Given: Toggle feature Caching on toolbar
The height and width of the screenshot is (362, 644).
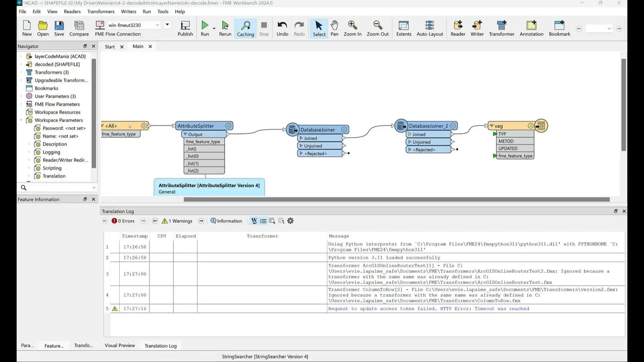Looking at the screenshot, I should point(245,28).
